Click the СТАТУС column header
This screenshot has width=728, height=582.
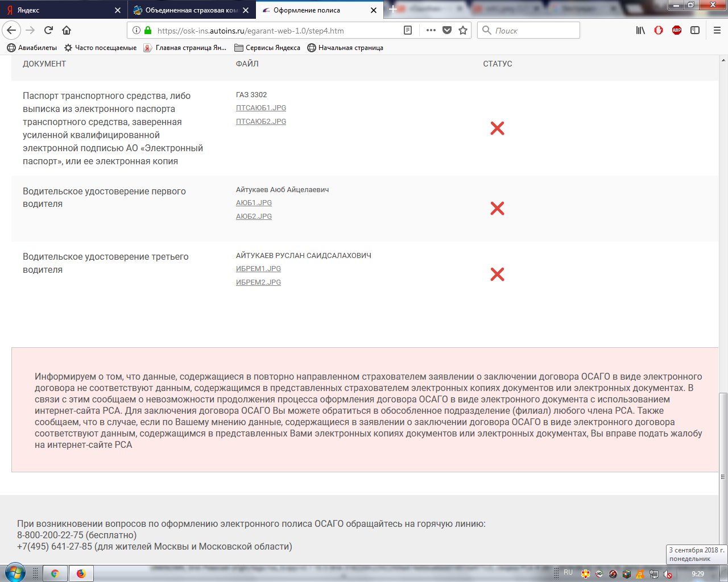498,64
